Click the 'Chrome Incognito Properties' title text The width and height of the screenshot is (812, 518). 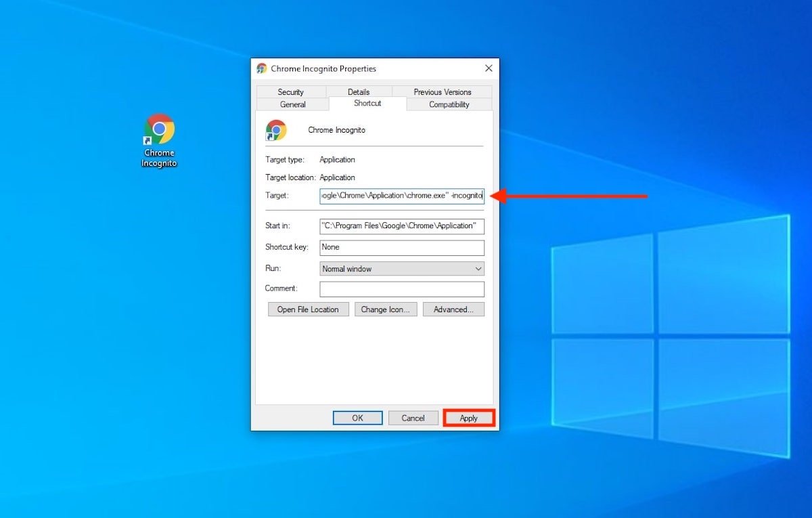323,68
